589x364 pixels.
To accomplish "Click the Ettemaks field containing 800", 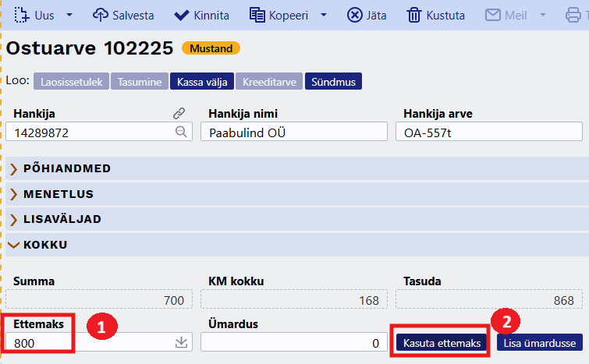I will (99, 342).
